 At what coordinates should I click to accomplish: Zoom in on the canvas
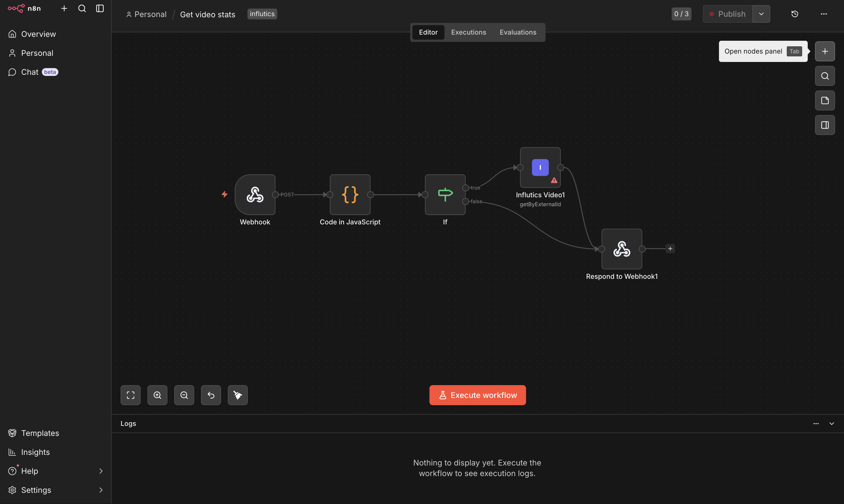tap(157, 395)
